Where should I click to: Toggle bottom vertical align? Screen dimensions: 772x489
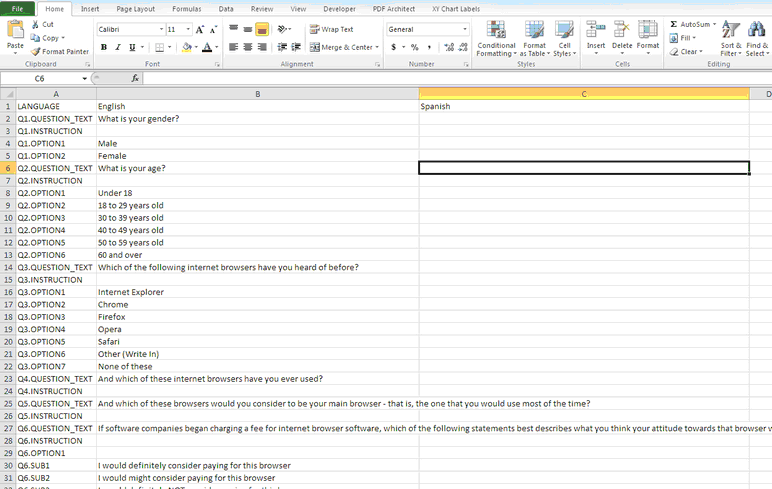[x=262, y=30]
